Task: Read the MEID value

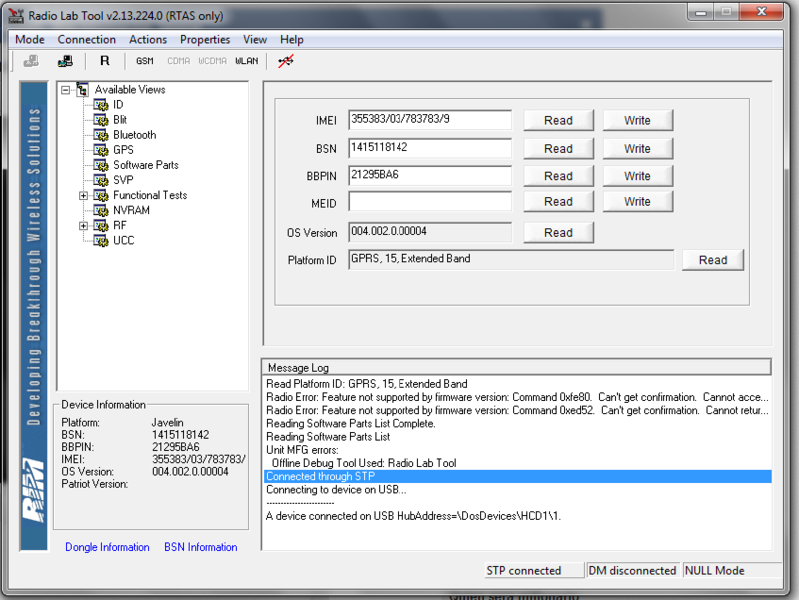Action: click(558, 201)
